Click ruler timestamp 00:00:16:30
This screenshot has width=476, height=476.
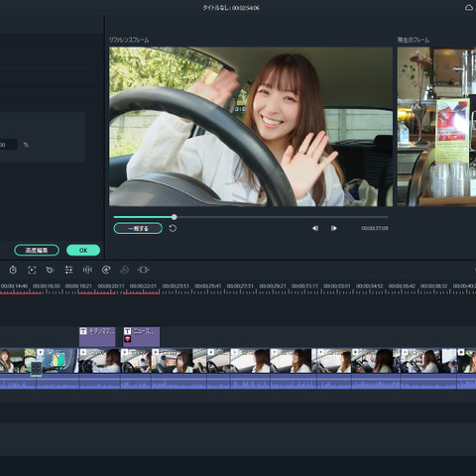click(47, 286)
